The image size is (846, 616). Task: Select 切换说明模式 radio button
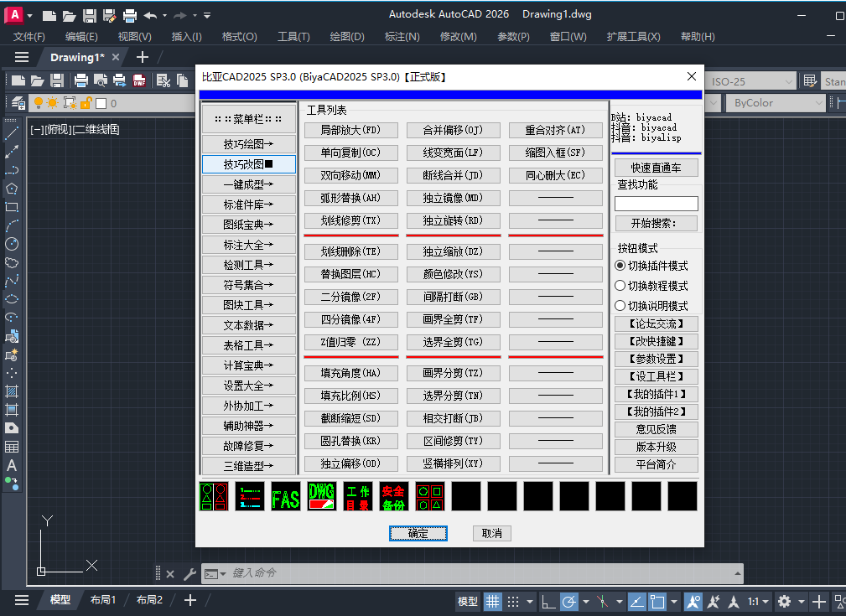[x=620, y=306]
